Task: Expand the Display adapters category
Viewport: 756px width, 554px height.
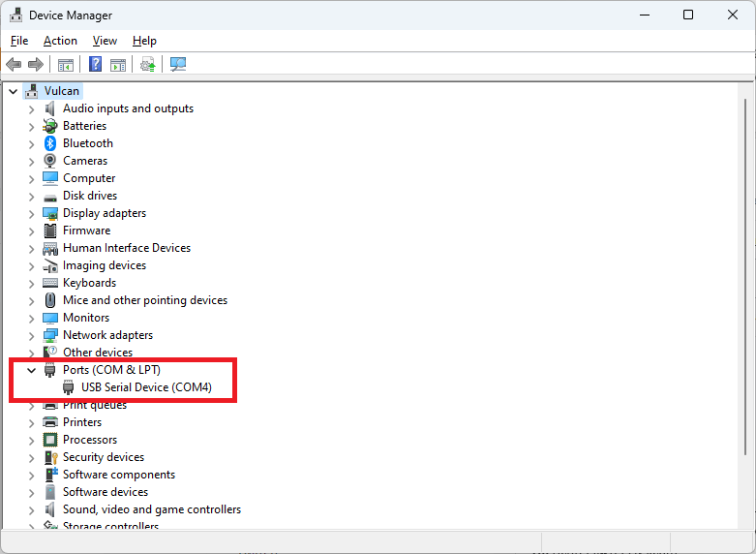Action: click(31, 214)
